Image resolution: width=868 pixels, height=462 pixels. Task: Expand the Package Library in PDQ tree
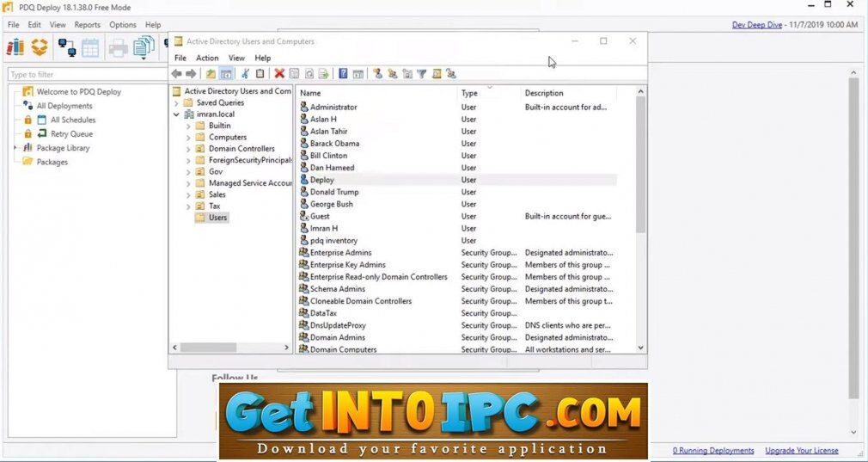(x=15, y=148)
